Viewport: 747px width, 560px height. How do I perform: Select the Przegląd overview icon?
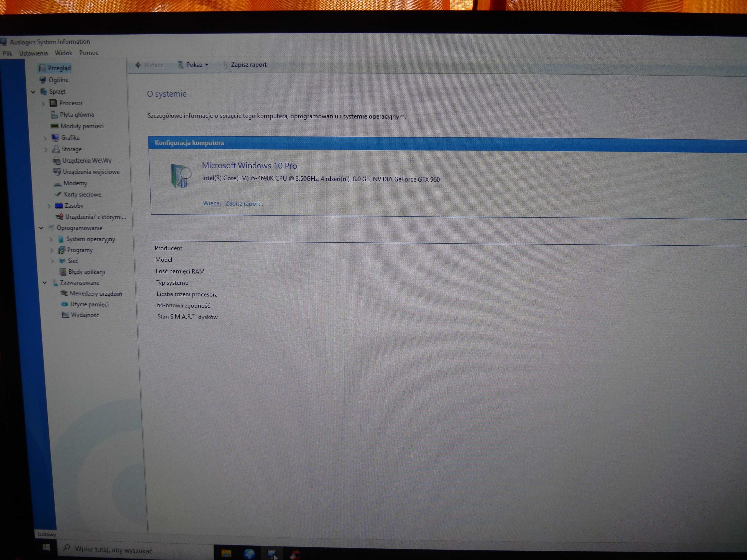(42, 68)
